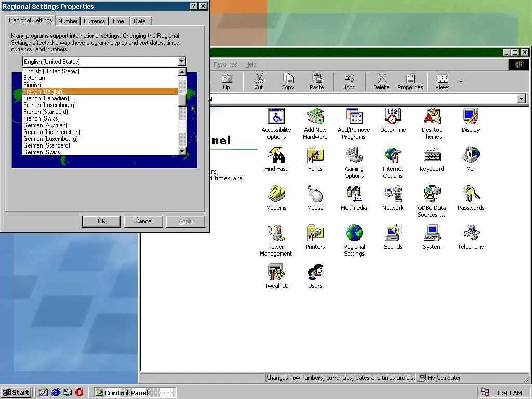Launch Internet Explorer from quick launch

pos(56,393)
